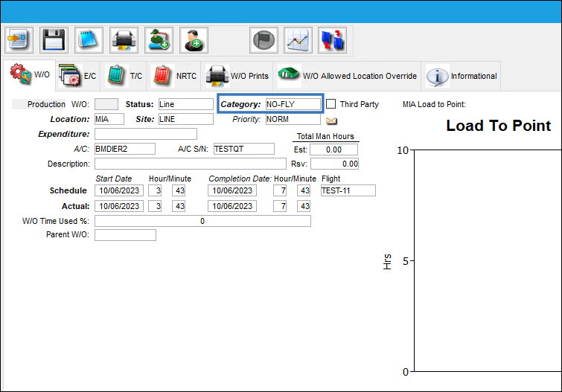Click the Category field showing NO-FLY
Image resolution: width=562 pixels, height=392 pixels.
293,104
